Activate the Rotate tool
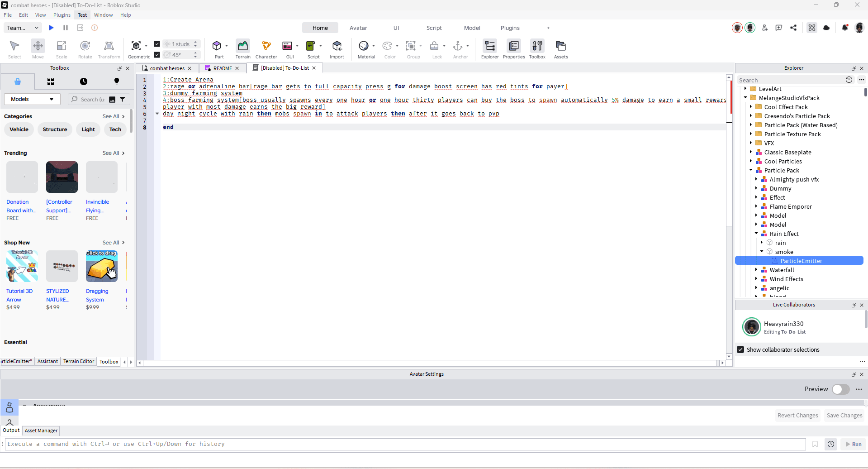This screenshot has height=469, width=868. pos(85,49)
